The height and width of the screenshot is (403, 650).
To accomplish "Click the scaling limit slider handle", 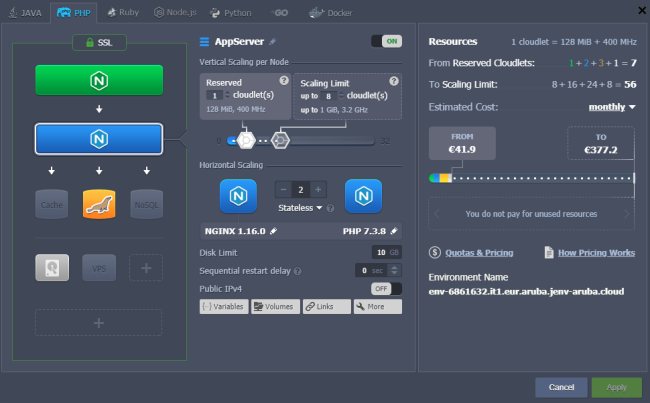I will point(280,141).
